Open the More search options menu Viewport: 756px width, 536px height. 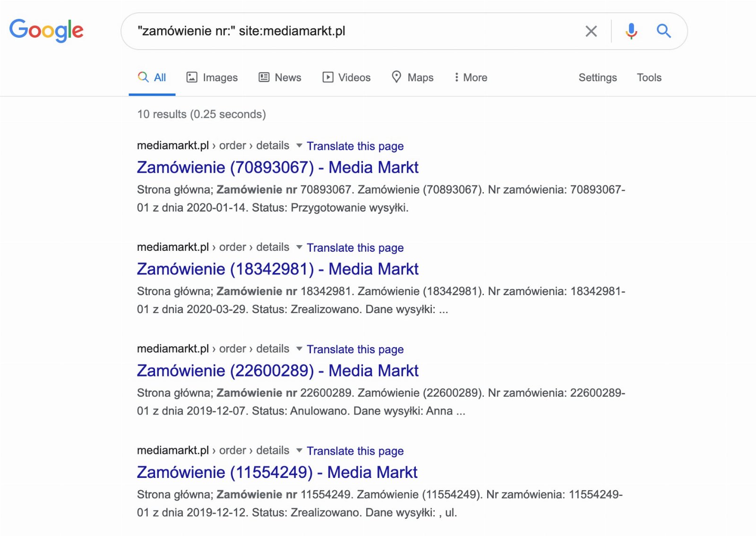point(471,77)
